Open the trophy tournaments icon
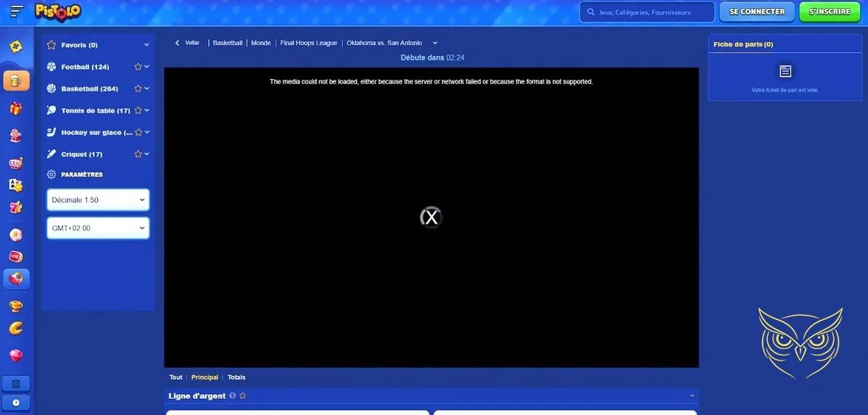Screen dimensions: 868x415 click(x=16, y=306)
